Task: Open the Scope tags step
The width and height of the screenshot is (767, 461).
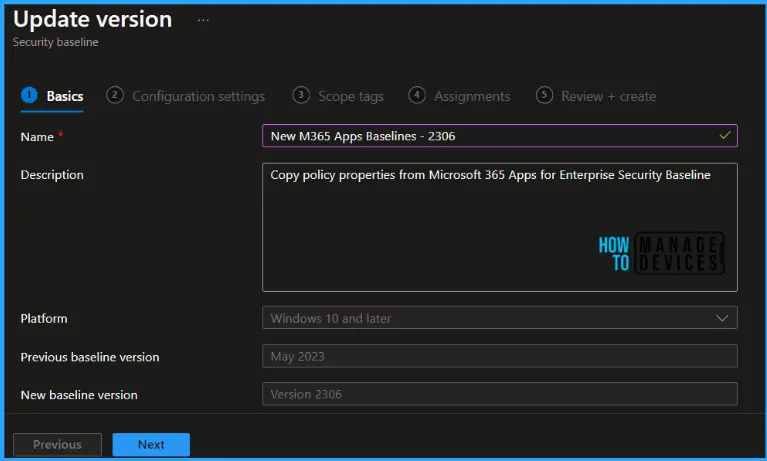Action: click(338, 96)
